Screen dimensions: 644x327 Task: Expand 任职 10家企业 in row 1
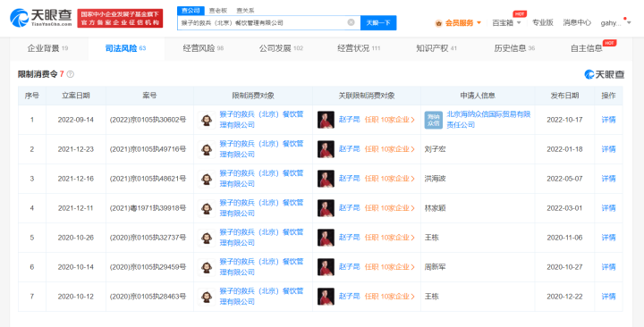pos(390,120)
